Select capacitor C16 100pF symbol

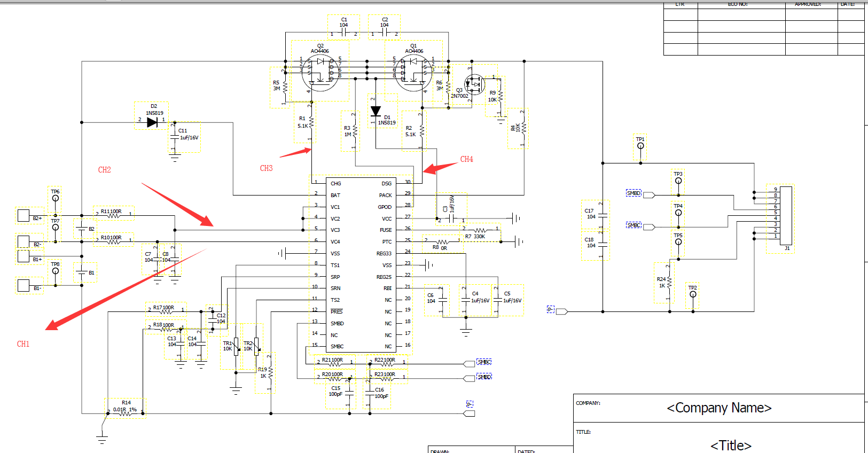click(x=370, y=393)
